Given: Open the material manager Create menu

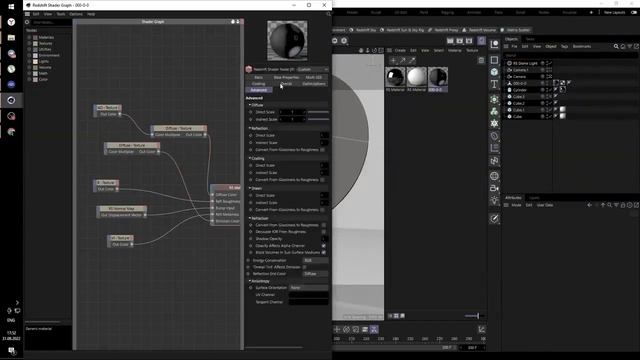Looking at the screenshot, I should pos(400,50).
